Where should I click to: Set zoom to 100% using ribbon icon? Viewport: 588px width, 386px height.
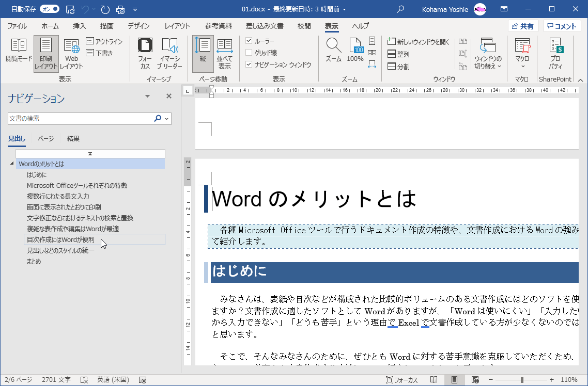[x=355, y=51]
